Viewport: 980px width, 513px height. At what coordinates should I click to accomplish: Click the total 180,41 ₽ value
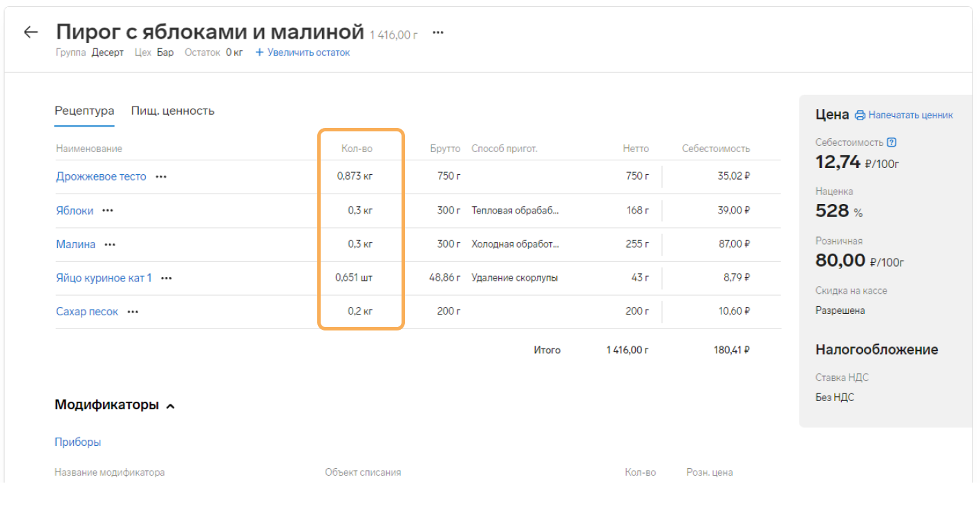coord(732,351)
